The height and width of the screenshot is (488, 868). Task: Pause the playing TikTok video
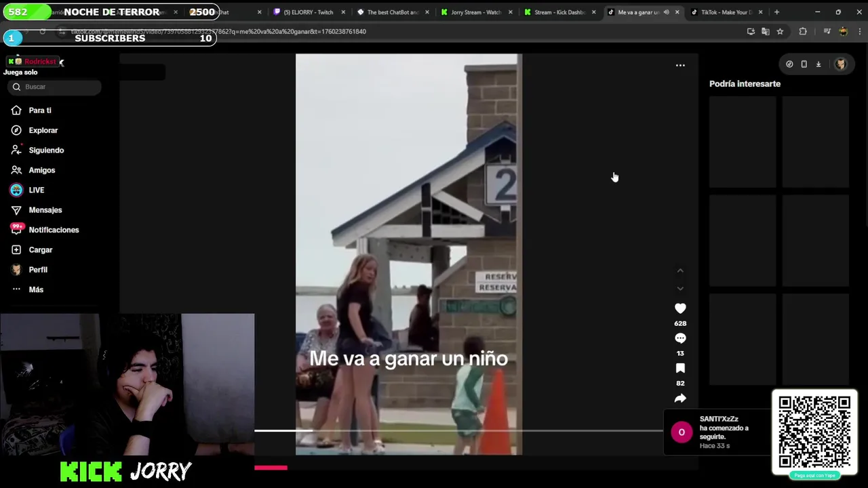click(x=408, y=254)
